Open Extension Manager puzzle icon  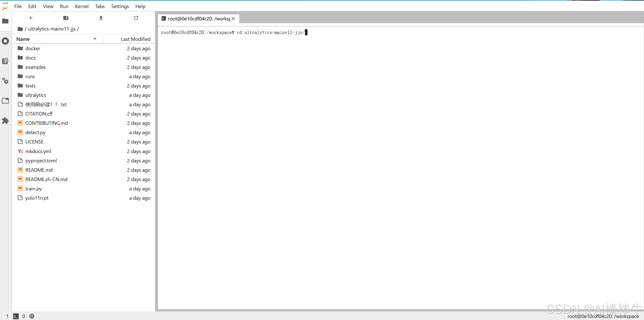5,121
